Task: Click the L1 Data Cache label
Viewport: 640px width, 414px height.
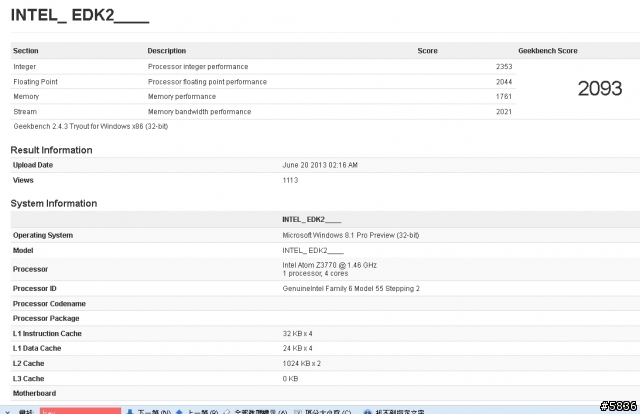Action: pos(37,348)
